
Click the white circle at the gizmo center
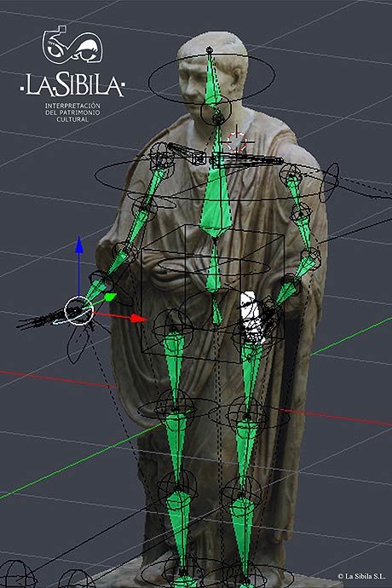pyautogui.click(x=78, y=310)
